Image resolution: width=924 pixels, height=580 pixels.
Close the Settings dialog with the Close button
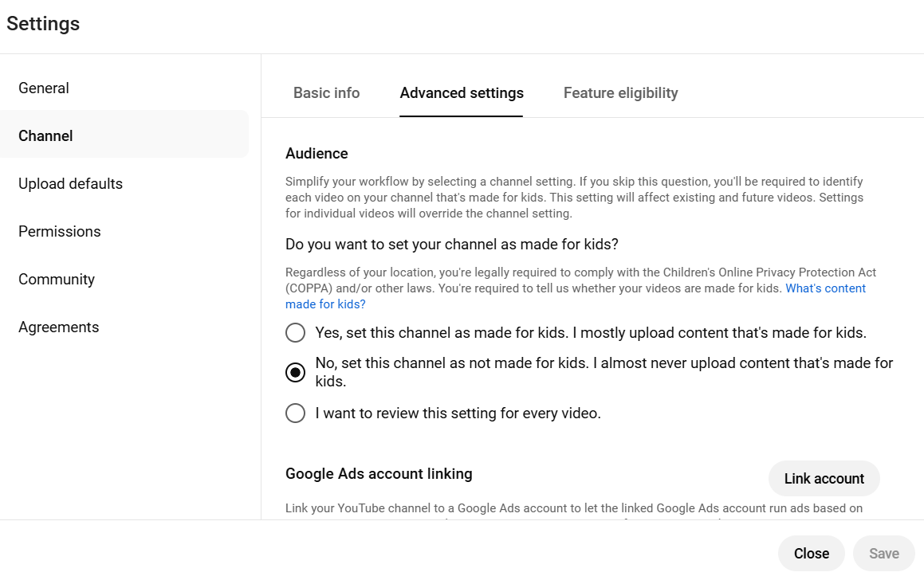(x=811, y=553)
